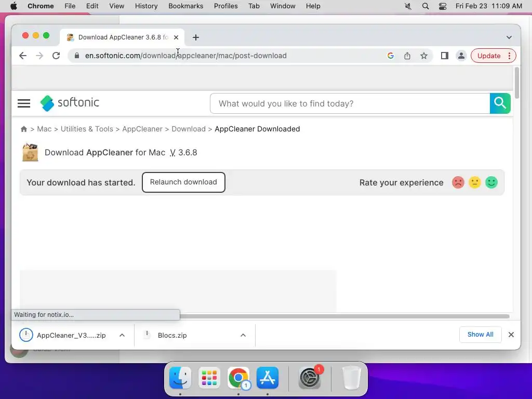The height and width of the screenshot is (399, 532).
Task: Submit search with the magnifier button
Action: tap(500, 103)
